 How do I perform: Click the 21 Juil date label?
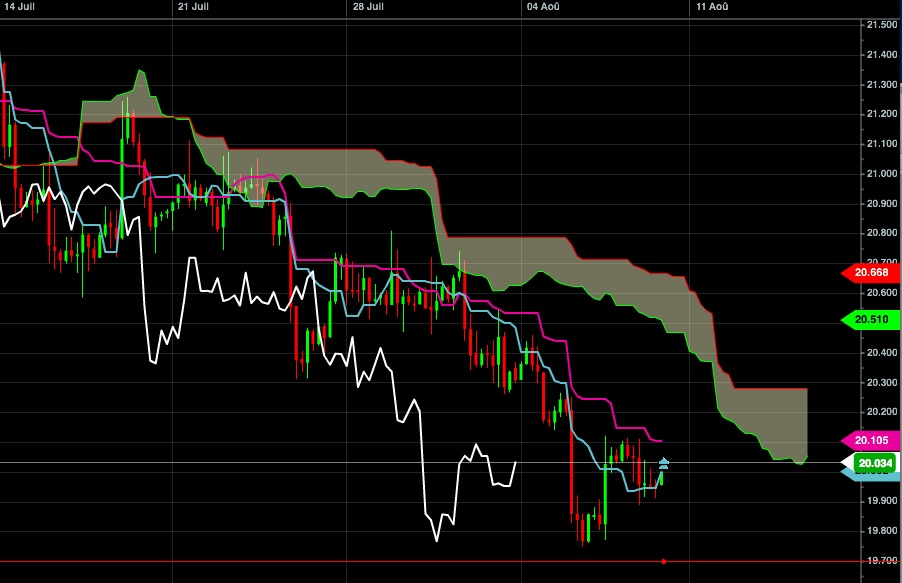[x=192, y=6]
